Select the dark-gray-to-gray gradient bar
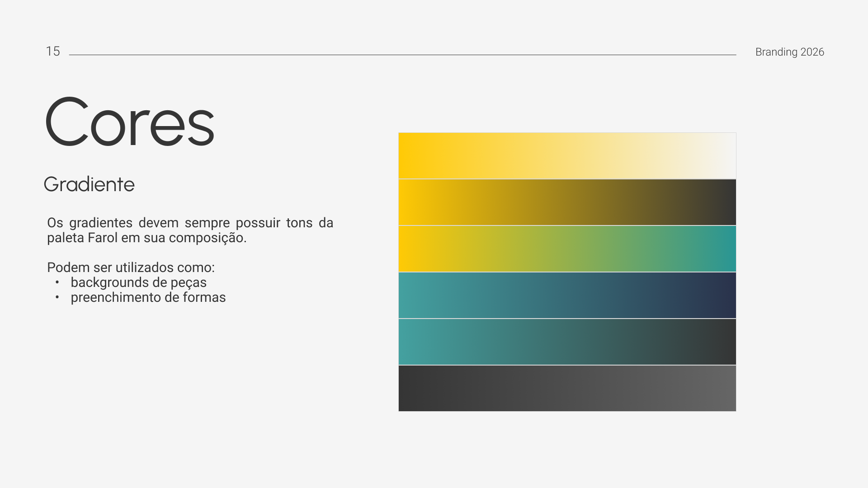The width and height of the screenshot is (868, 488). click(x=567, y=388)
